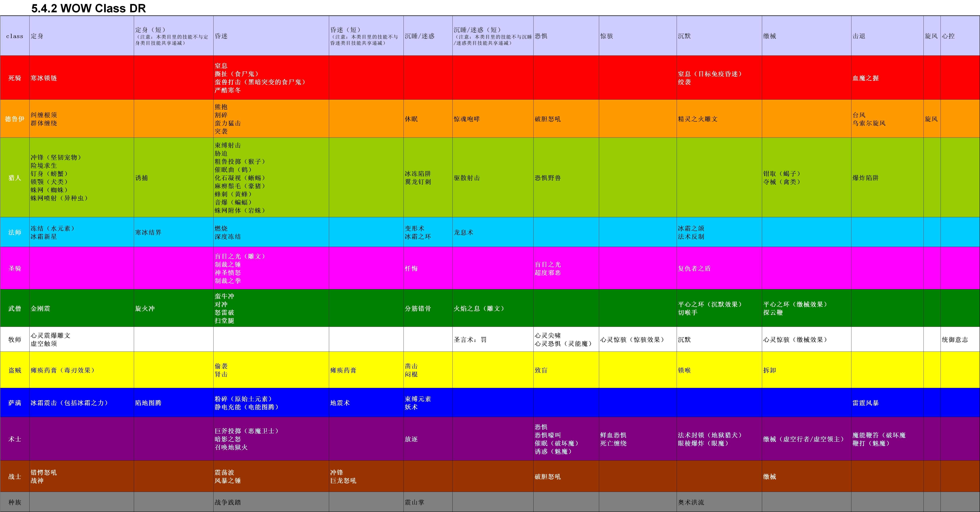Click the "心灵惊骇（惊骇效果）" cell
This screenshot has height=512, width=980.
tap(638, 339)
